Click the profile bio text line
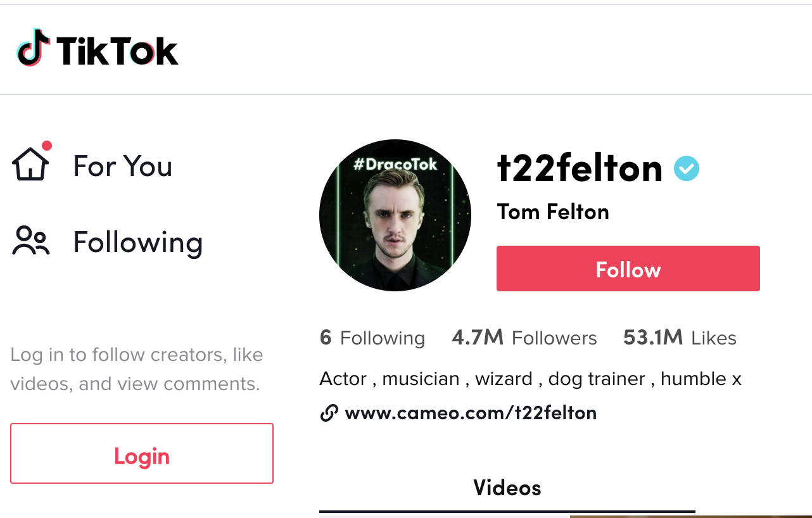Screen dimensions: 812x518 point(531,379)
